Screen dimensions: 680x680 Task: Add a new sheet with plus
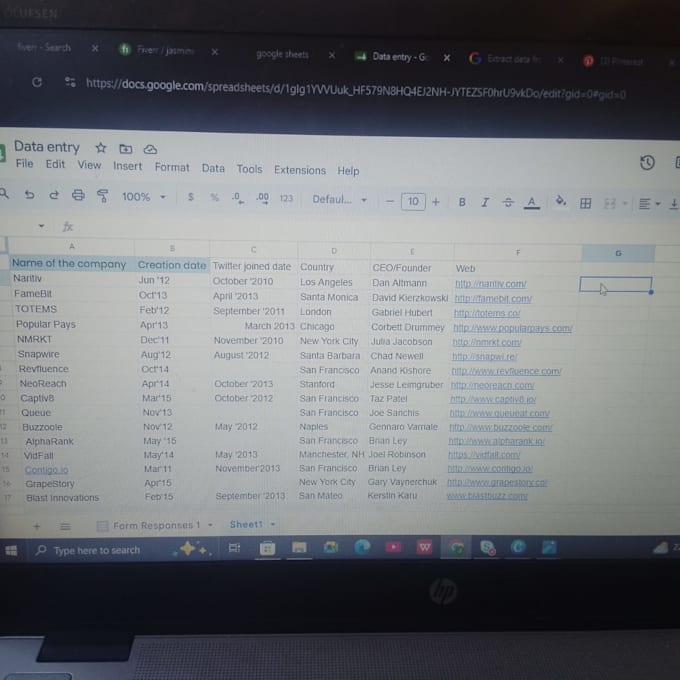click(x=37, y=526)
